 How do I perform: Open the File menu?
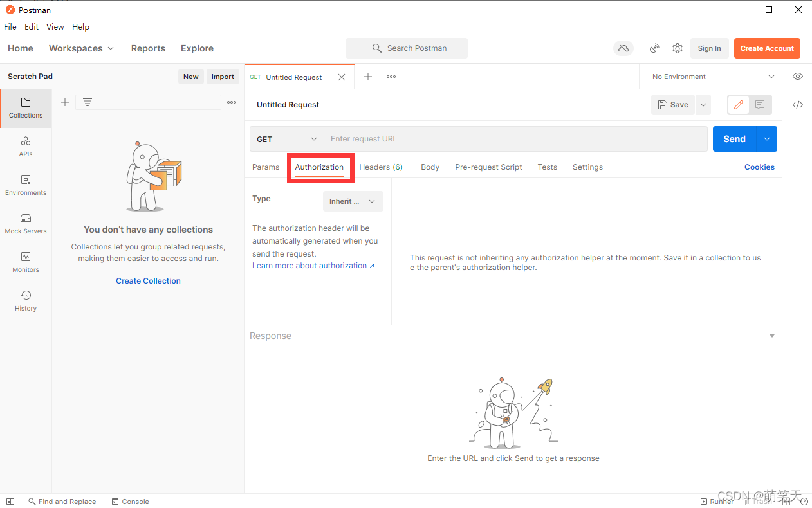pyautogui.click(x=10, y=27)
